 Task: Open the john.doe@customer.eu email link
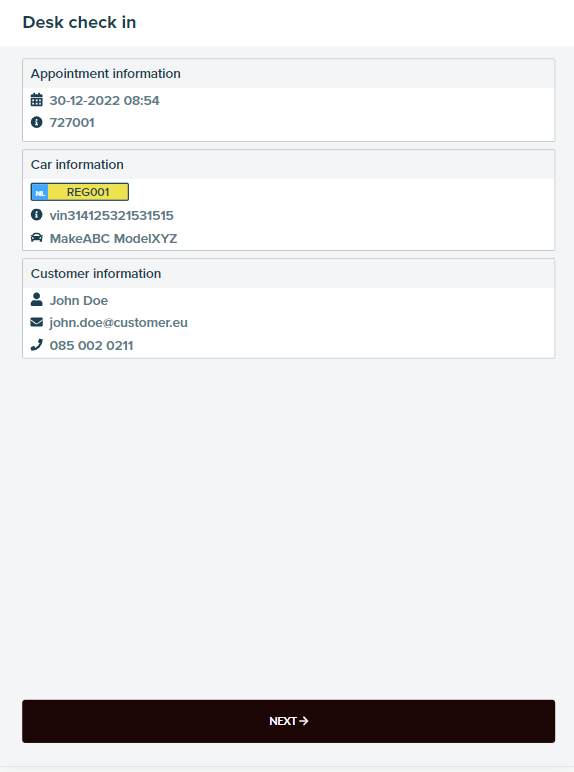[x=119, y=322]
